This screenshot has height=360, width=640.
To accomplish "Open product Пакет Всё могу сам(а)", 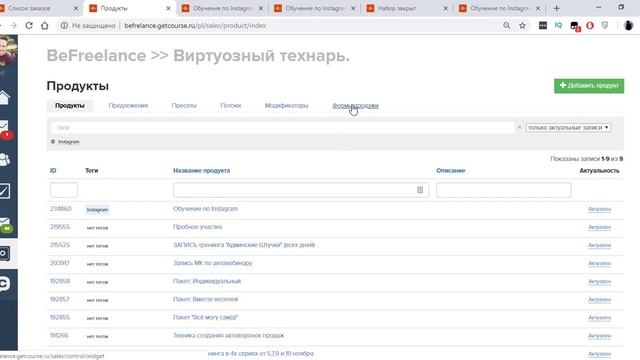I will (x=205, y=317).
